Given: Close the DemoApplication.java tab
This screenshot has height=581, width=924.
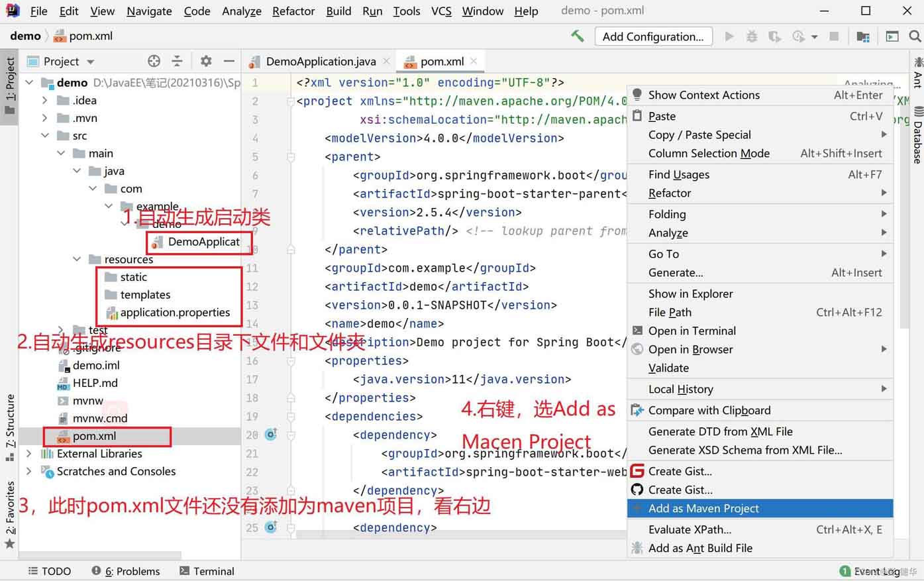Looking at the screenshot, I should pyautogui.click(x=387, y=61).
